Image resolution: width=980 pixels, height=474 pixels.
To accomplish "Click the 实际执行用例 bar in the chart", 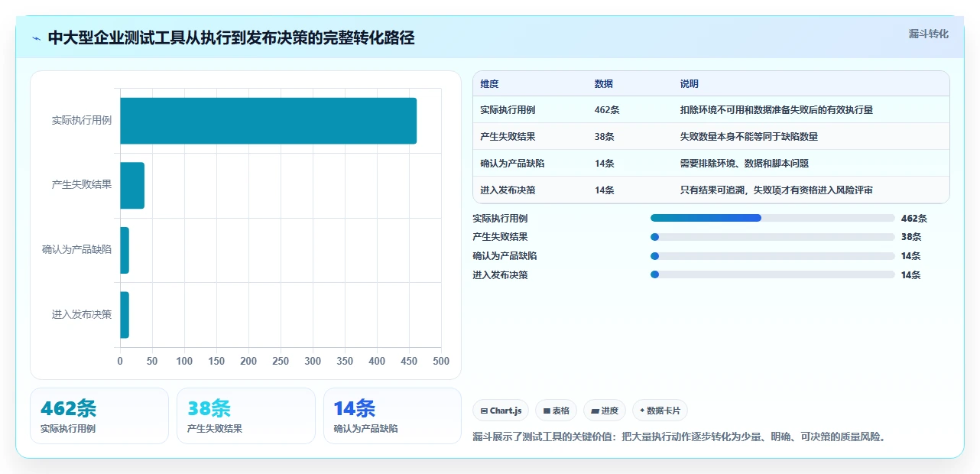I will coord(268,121).
